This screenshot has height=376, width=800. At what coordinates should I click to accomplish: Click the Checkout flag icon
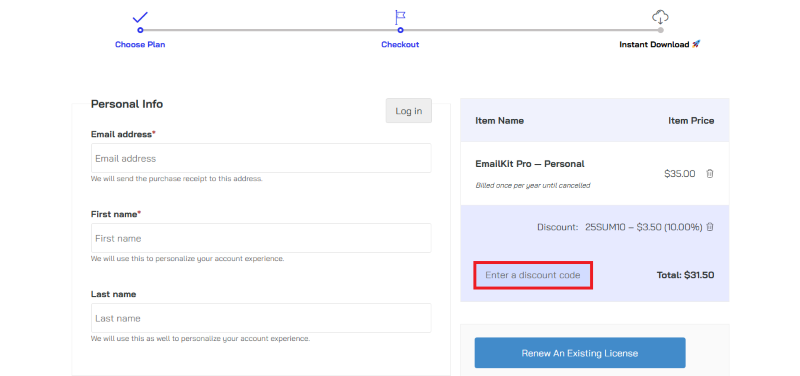point(401,17)
